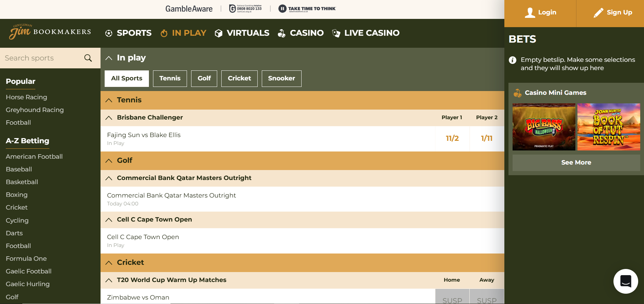Click the cards icon beside LIVE CASINO

pyautogui.click(x=336, y=33)
